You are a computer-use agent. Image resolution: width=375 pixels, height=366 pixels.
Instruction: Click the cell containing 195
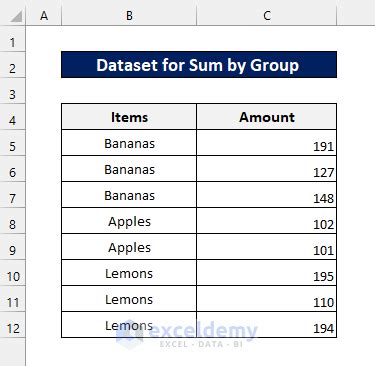pyautogui.click(x=267, y=273)
